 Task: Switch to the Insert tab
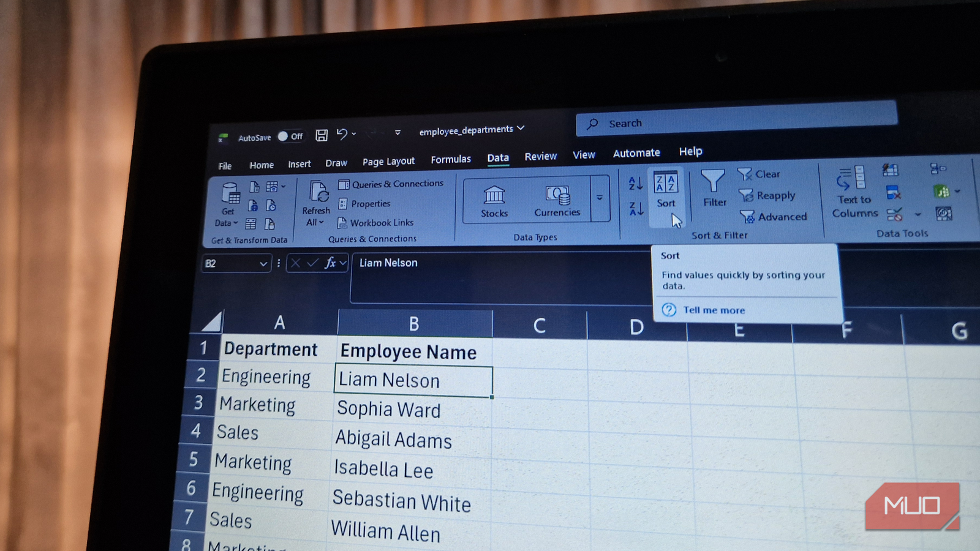(x=300, y=164)
